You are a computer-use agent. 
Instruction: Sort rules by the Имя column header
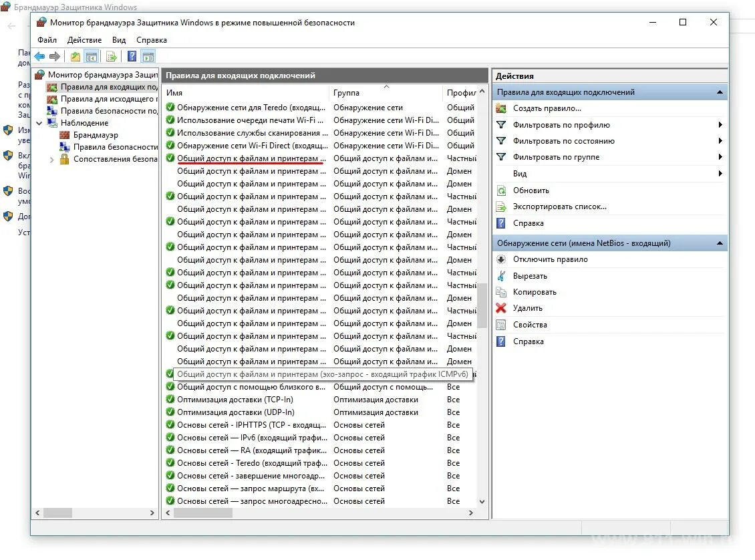pos(246,92)
